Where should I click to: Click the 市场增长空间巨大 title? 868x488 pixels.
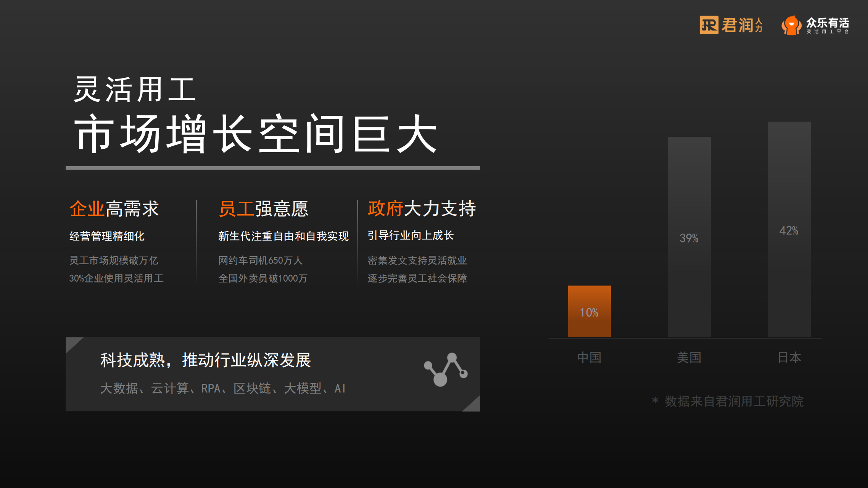pos(255,134)
